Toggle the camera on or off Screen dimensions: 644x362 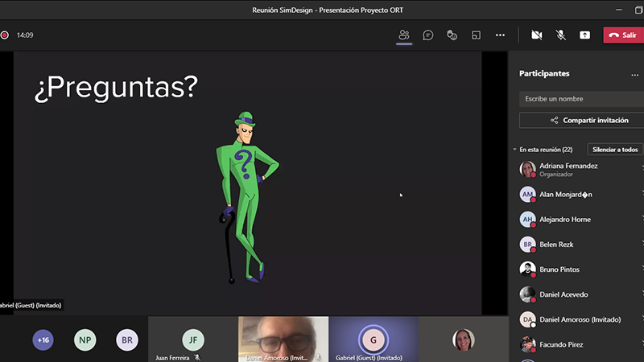pyautogui.click(x=536, y=35)
